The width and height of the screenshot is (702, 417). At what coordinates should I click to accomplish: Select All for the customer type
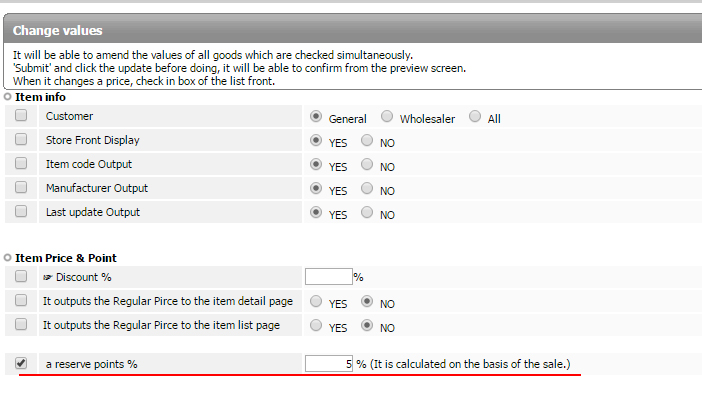tap(475, 116)
